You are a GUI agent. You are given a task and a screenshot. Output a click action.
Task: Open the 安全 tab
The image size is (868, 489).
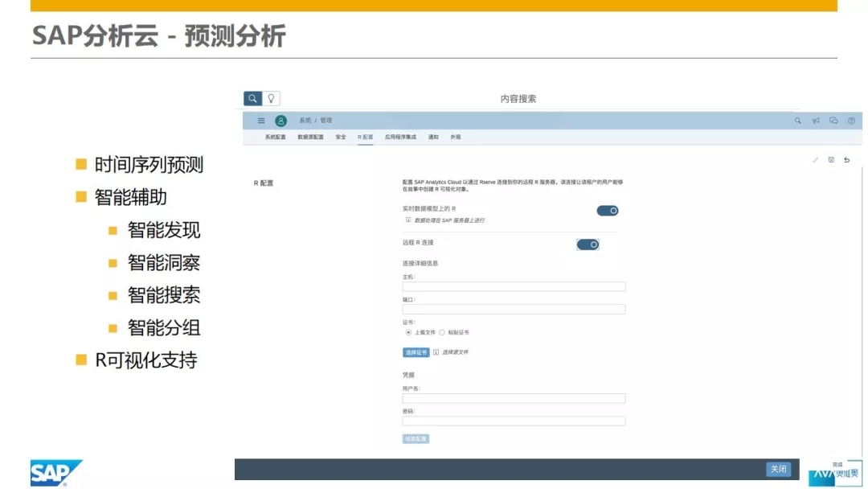(x=341, y=138)
